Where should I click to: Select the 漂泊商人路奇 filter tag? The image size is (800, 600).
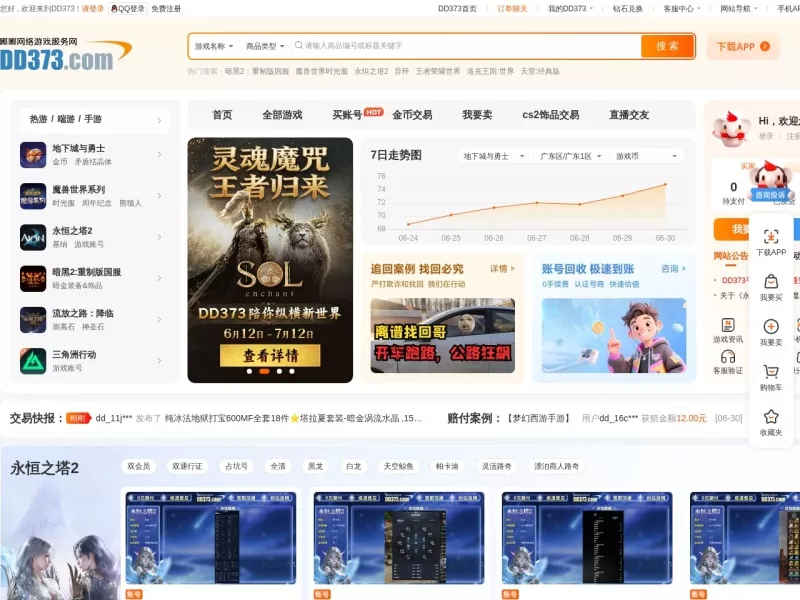click(556, 466)
